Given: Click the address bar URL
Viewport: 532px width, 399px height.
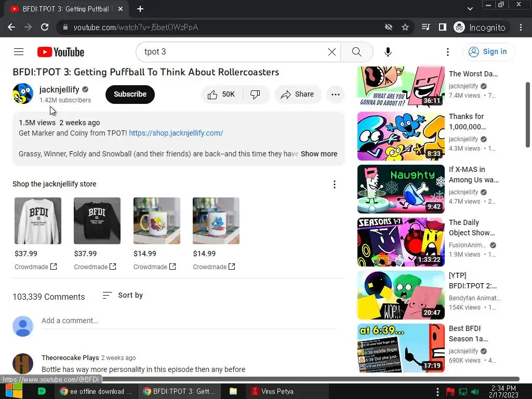Looking at the screenshot, I should [x=136, y=27].
